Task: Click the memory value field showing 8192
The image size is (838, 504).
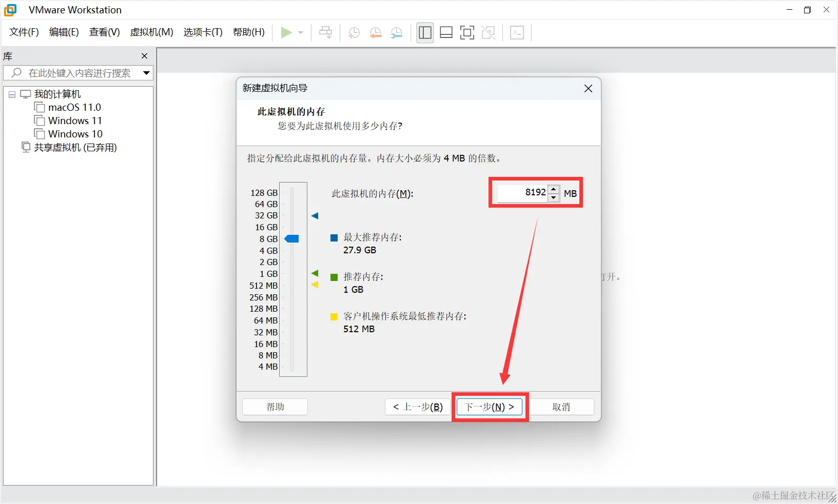Action: click(x=522, y=193)
